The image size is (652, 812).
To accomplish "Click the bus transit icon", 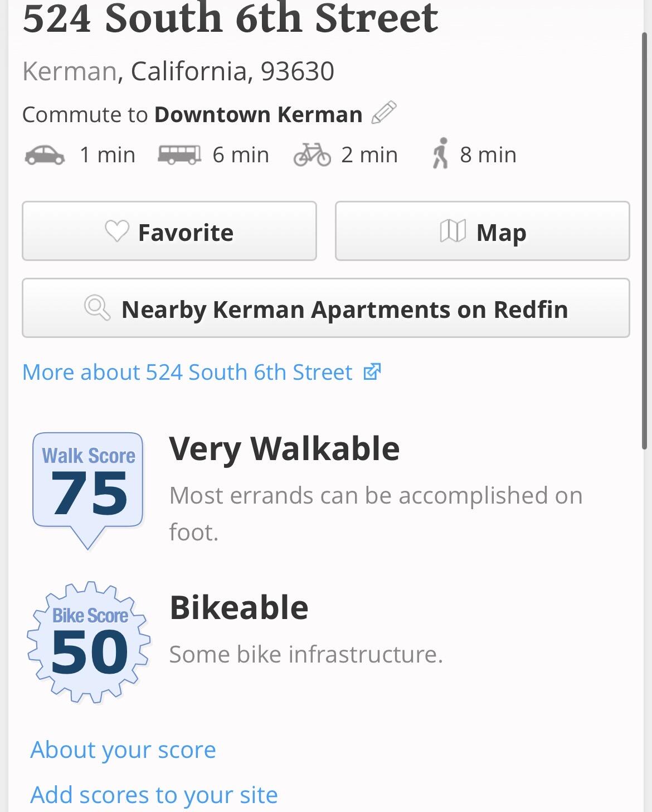I will (179, 154).
